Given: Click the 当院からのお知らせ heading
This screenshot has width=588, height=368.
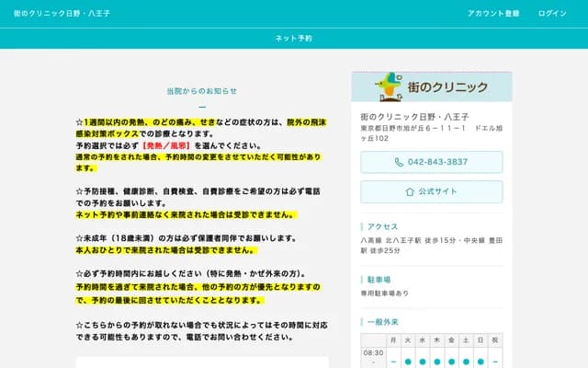Looking at the screenshot, I should pyautogui.click(x=201, y=91).
